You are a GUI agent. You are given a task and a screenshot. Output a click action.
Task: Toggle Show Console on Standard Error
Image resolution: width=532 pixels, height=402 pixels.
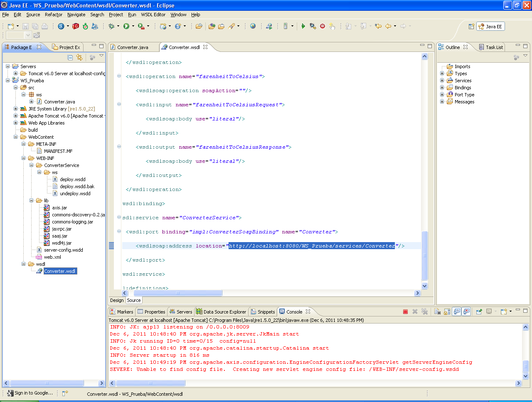466,311
